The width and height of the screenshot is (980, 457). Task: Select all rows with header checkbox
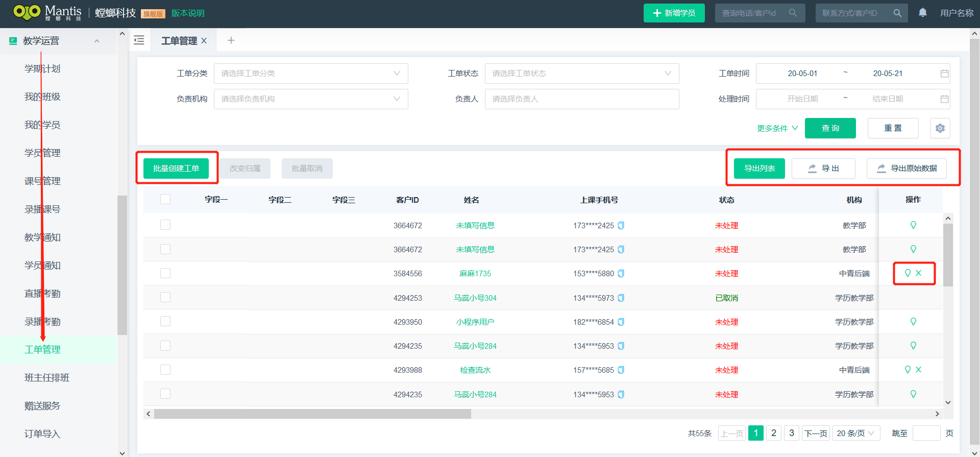165,199
